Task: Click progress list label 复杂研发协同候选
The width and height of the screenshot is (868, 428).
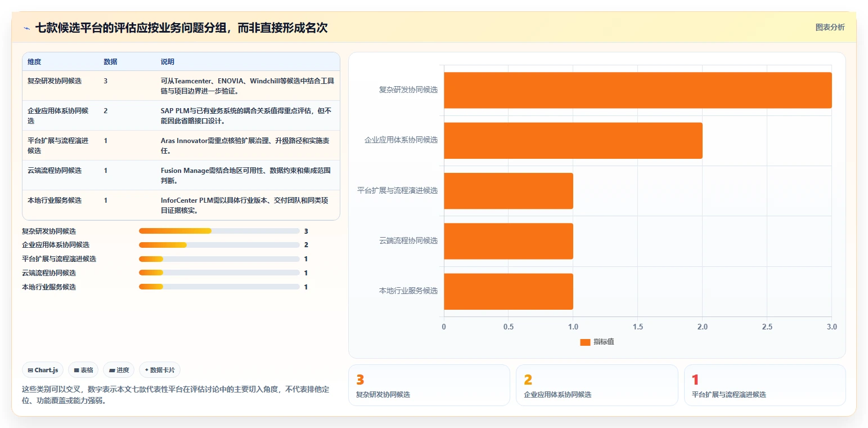Action: pyautogui.click(x=49, y=231)
